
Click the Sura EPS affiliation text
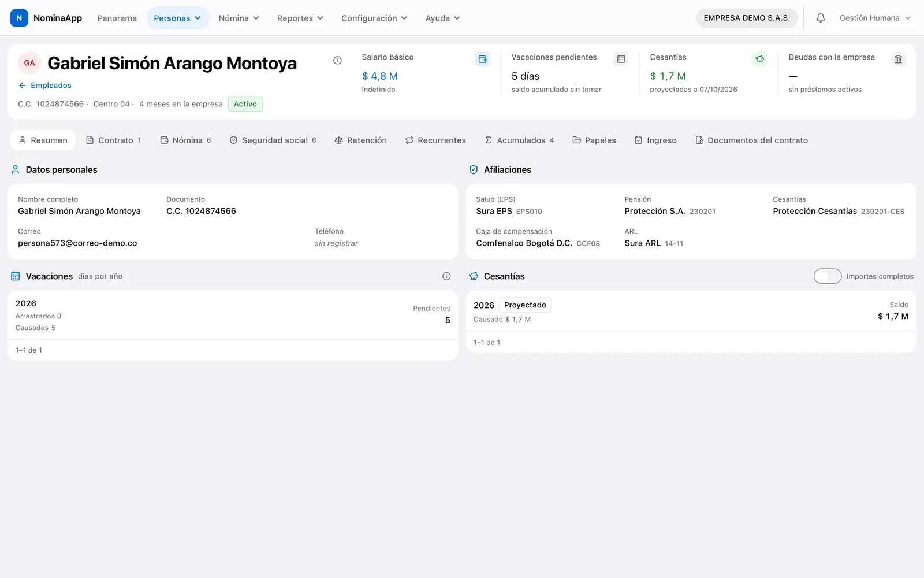(x=494, y=212)
